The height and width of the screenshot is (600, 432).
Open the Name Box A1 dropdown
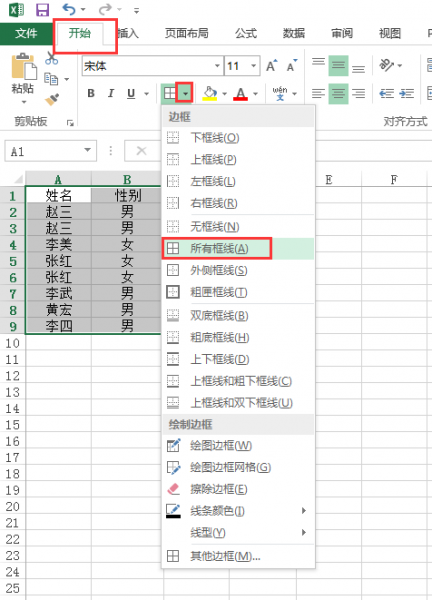coord(88,150)
